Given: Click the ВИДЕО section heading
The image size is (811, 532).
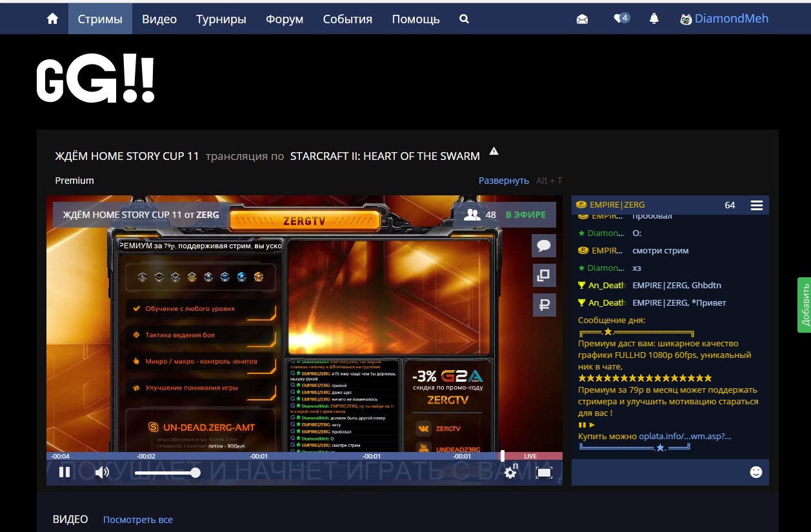Looking at the screenshot, I should (70, 519).
